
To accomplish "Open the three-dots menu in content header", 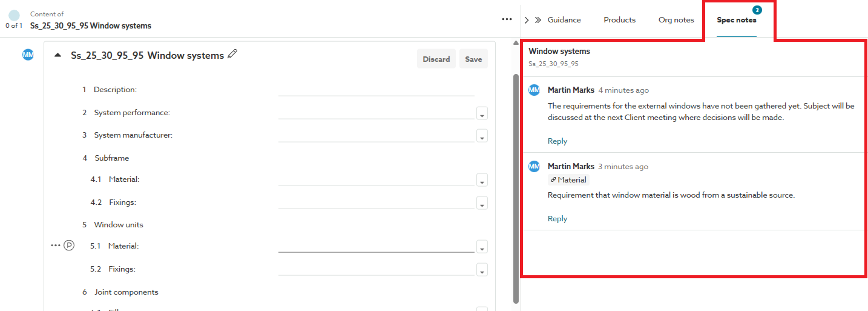I will click(x=507, y=19).
